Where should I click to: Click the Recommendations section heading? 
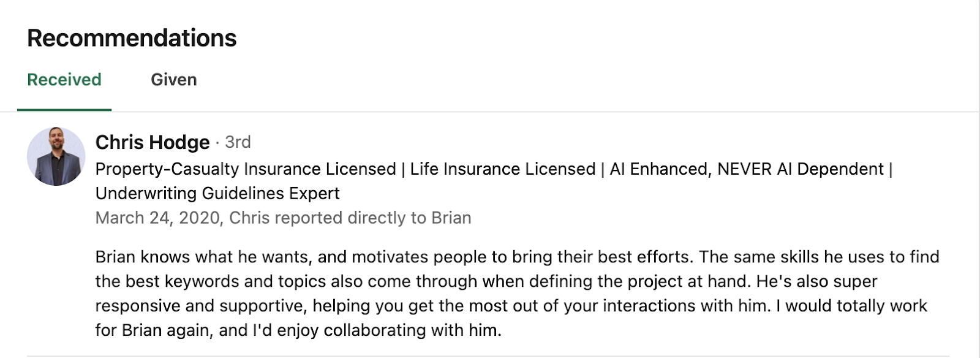132,37
